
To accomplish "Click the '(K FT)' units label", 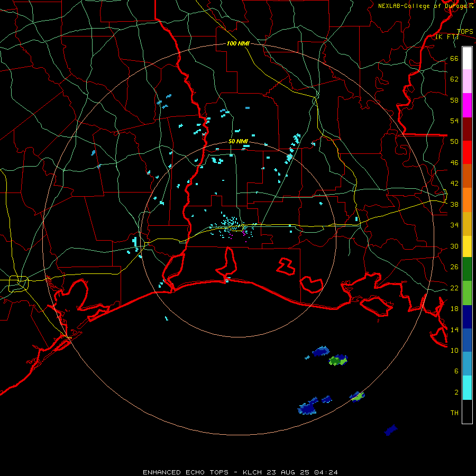I will [447, 36].
